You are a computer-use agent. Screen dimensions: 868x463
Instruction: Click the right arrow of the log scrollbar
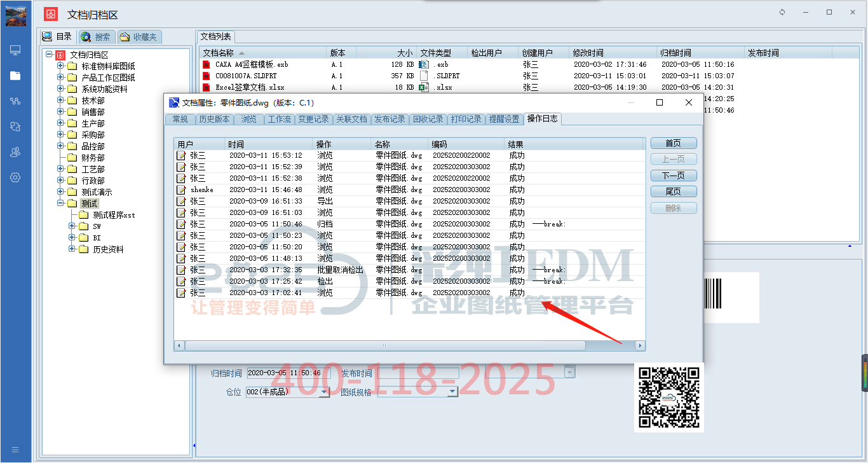pos(640,345)
